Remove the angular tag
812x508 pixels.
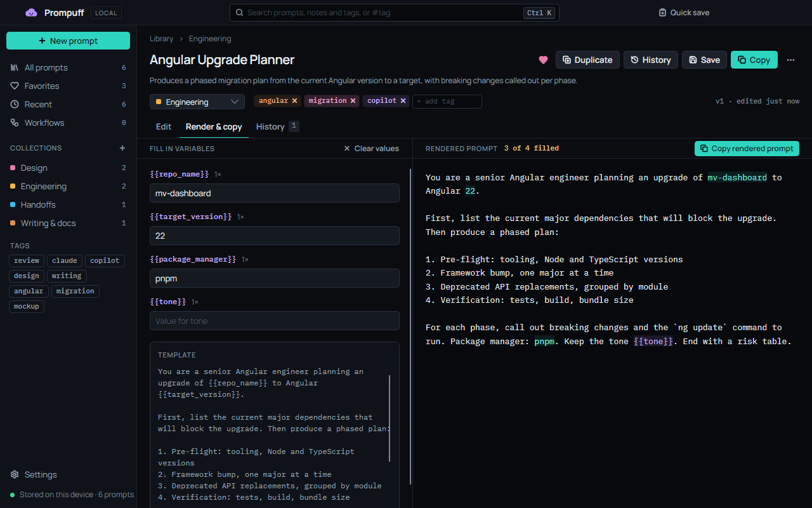294,101
